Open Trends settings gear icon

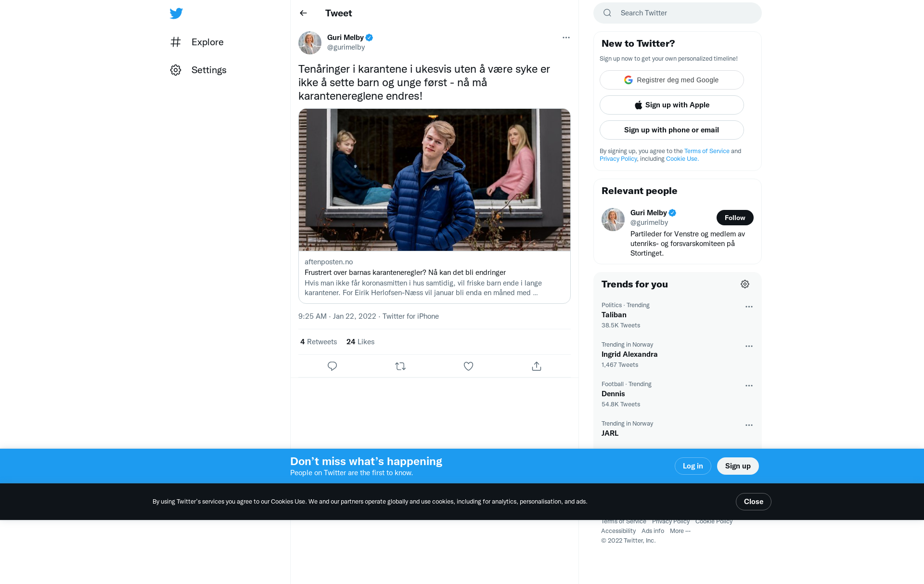(x=745, y=284)
